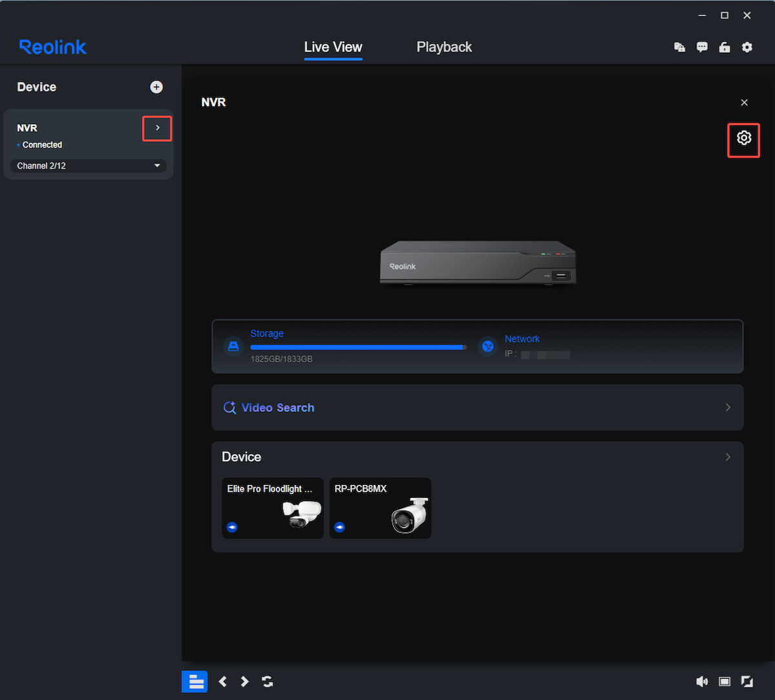This screenshot has width=775, height=700.
Task: Expand the Device section chevron
Action: pyautogui.click(x=728, y=457)
